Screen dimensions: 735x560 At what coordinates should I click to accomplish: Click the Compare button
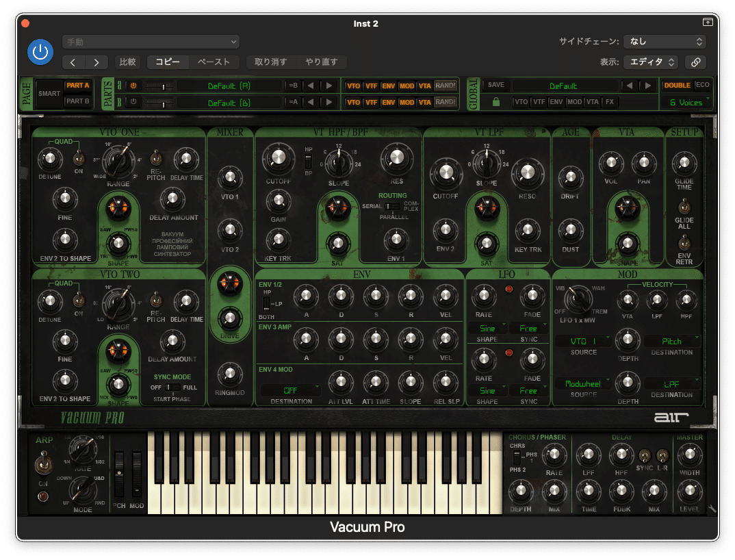[127, 62]
